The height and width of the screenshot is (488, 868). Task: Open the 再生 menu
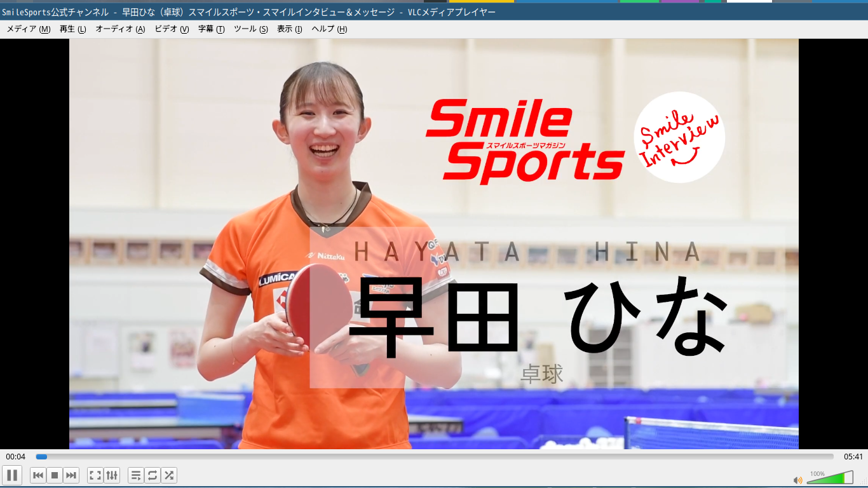pos(73,29)
